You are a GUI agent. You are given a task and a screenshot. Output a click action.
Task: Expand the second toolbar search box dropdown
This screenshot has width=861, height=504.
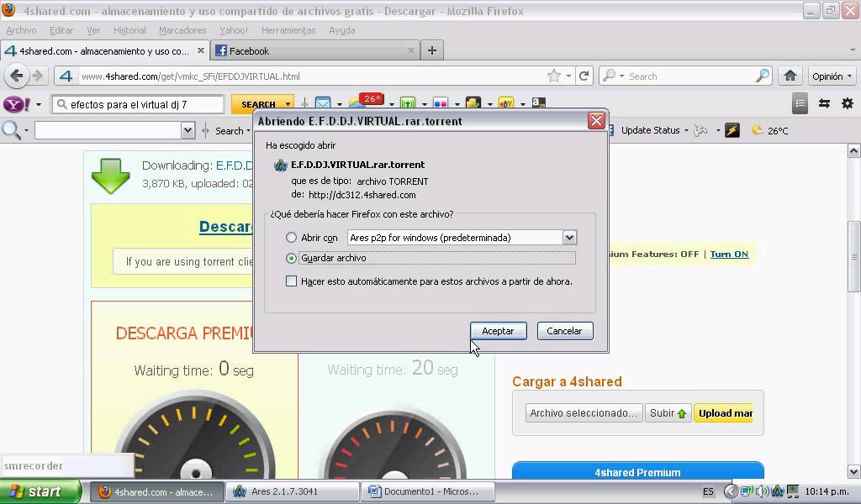pos(188,130)
